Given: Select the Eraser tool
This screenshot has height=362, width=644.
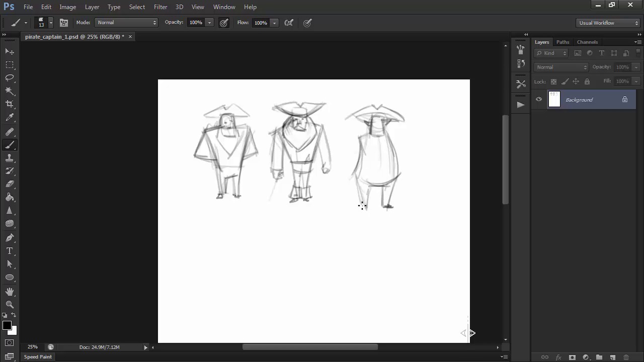Looking at the screenshot, I should coord(10,184).
